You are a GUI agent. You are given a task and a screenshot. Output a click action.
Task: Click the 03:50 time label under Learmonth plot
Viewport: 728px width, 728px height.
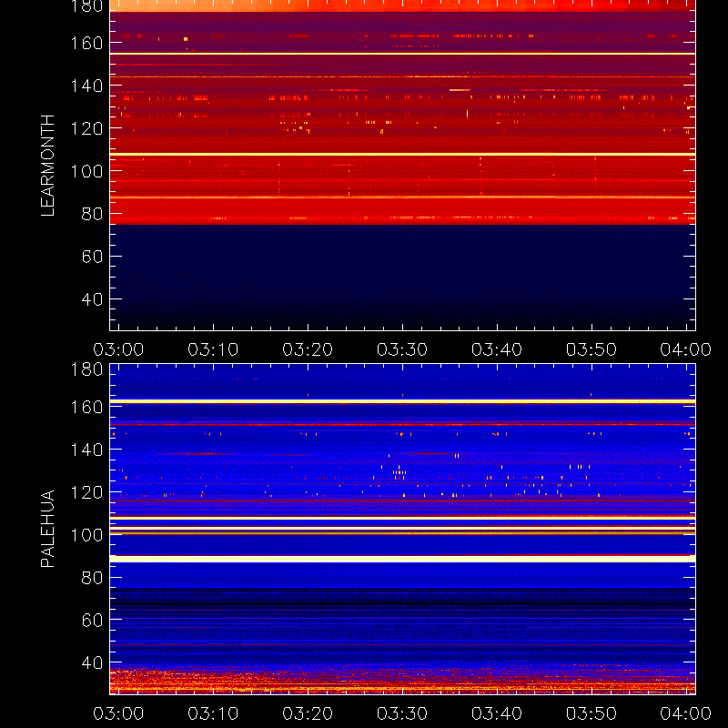click(x=591, y=349)
